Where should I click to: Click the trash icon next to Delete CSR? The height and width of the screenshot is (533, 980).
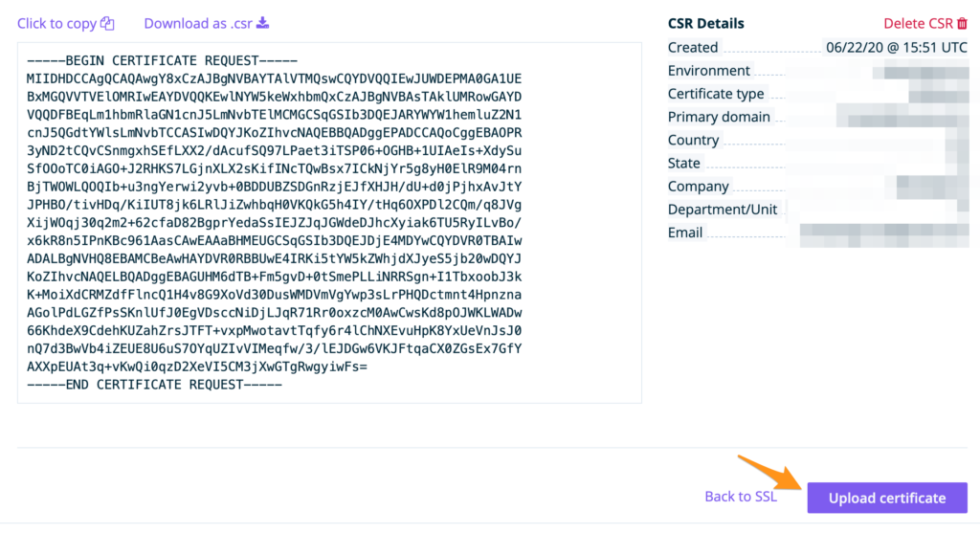click(x=962, y=24)
